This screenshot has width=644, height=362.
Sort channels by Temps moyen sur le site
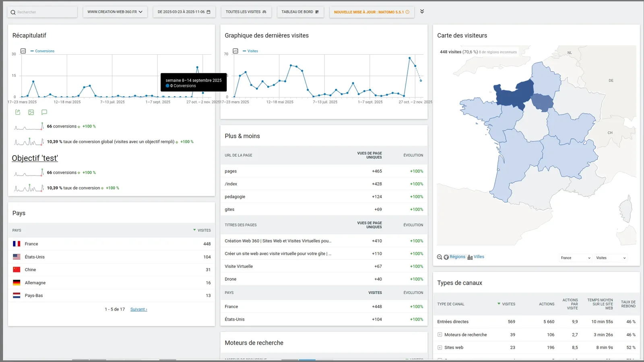pyautogui.click(x=600, y=304)
